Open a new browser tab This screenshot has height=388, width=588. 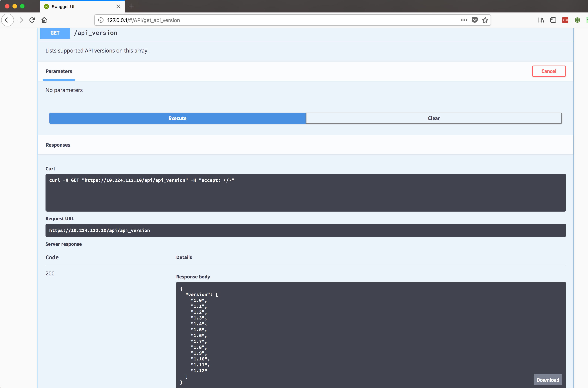131,6
